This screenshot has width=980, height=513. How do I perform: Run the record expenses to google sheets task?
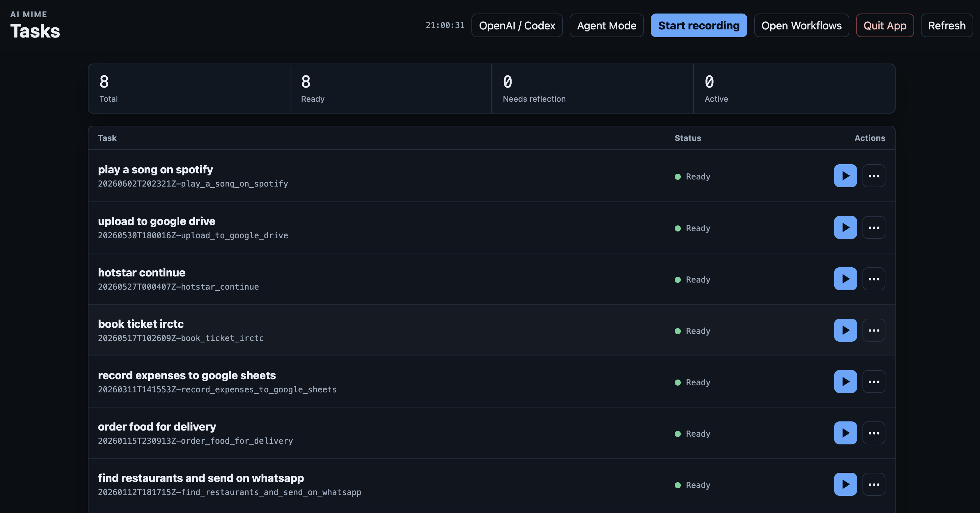click(845, 382)
